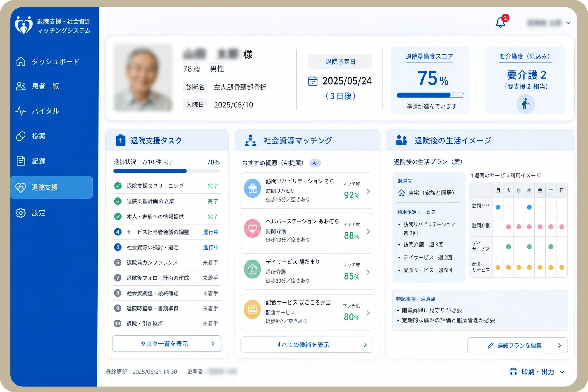Image resolution: width=588 pixels, height=392 pixels.
Task: Toggle the 退院支援スクリーニング check mark
Action: pos(118,186)
